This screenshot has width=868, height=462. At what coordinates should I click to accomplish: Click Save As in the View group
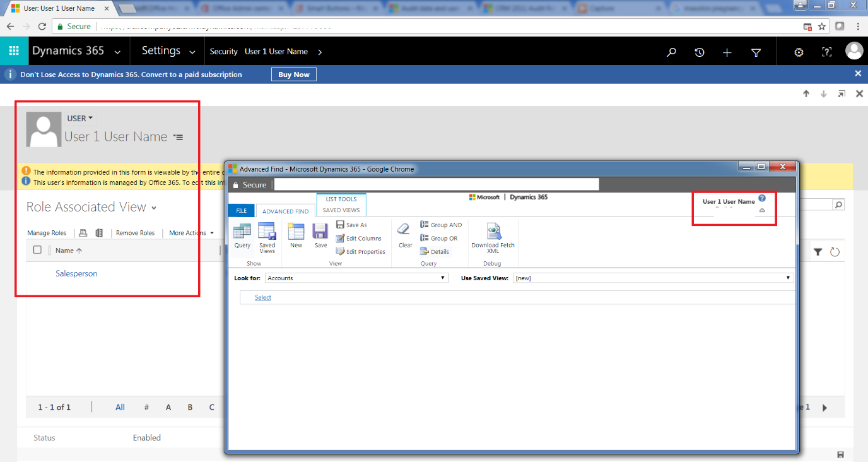pyautogui.click(x=351, y=225)
